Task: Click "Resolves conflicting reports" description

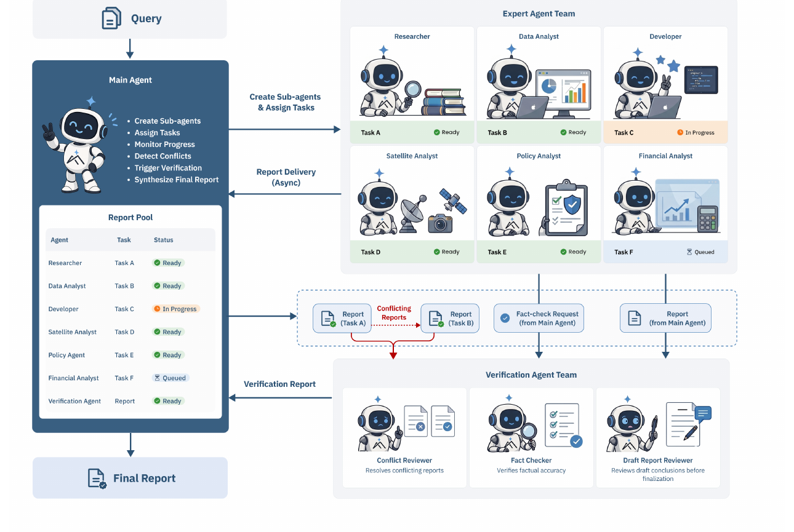Action: pyautogui.click(x=404, y=470)
